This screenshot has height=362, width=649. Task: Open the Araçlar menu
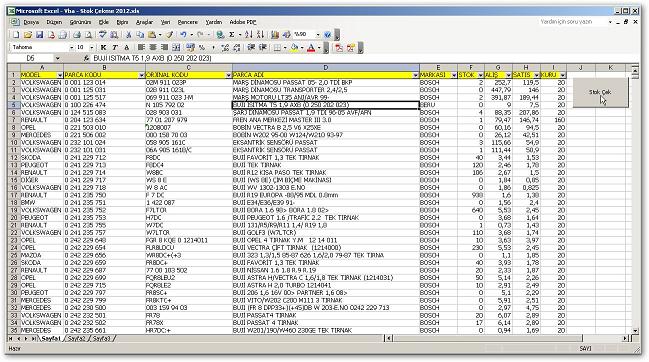144,22
